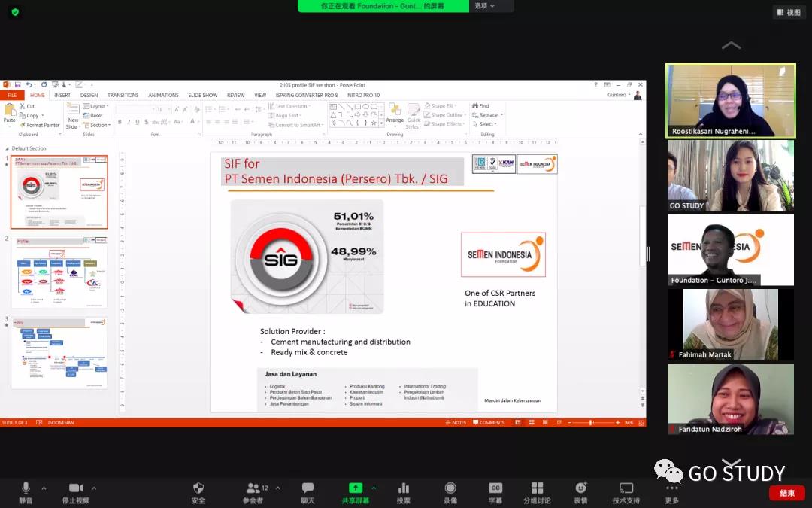This screenshot has height=508, width=812.
Task: Switch to the SLIDE SHOW ribbon tab
Action: [x=202, y=96]
